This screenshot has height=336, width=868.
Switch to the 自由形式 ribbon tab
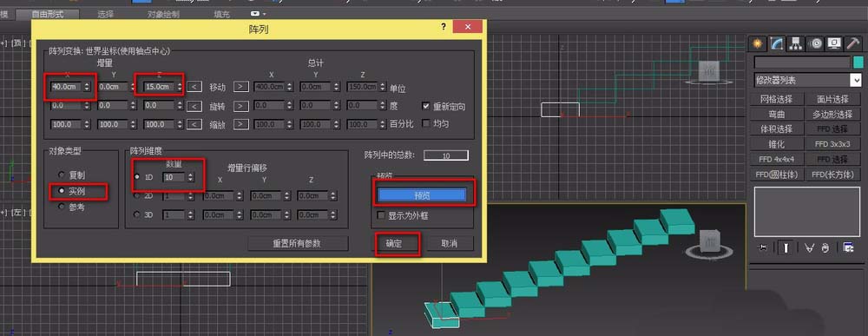47,14
